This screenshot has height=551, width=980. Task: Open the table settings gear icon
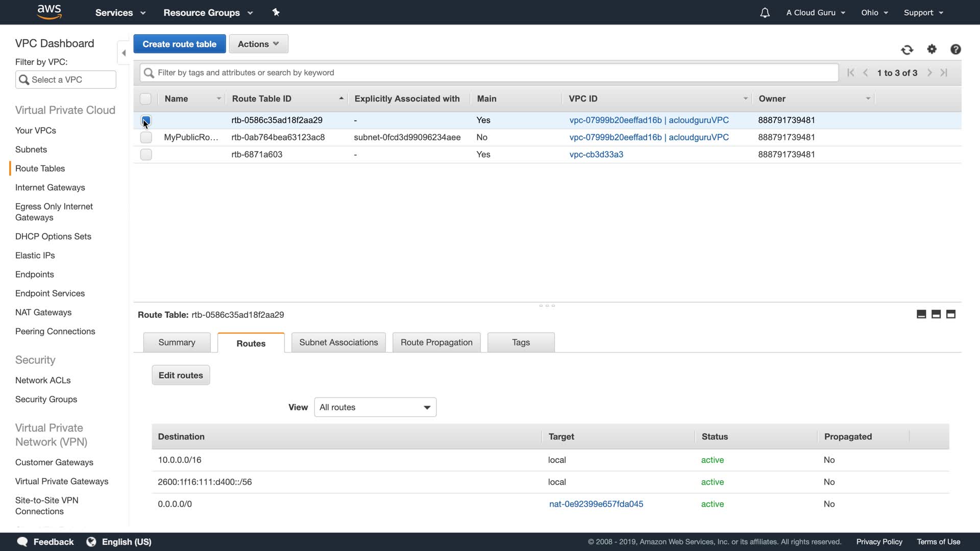[x=932, y=49]
